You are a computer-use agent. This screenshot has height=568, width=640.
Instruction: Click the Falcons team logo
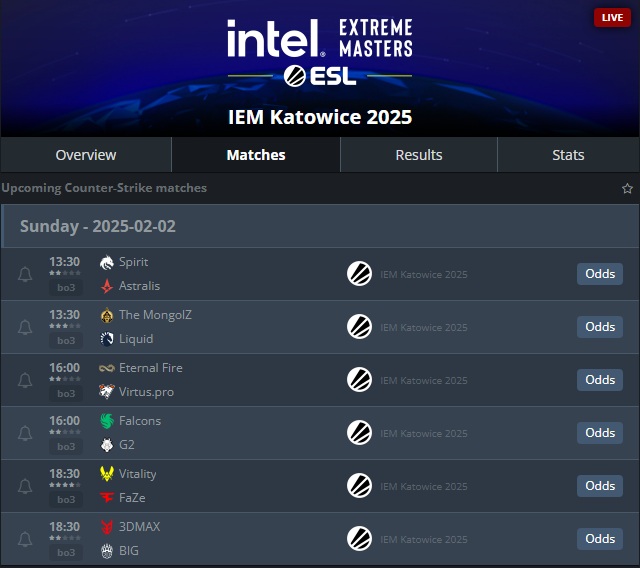point(107,421)
